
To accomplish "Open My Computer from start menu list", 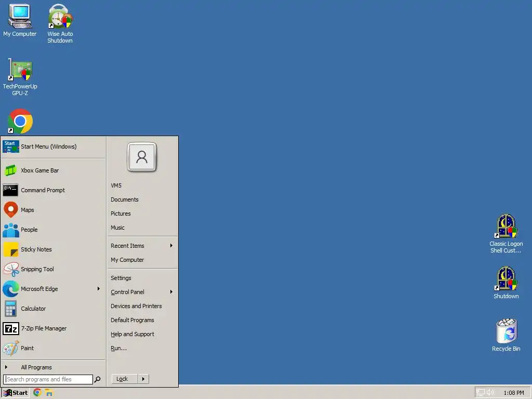I will (x=142, y=260).
